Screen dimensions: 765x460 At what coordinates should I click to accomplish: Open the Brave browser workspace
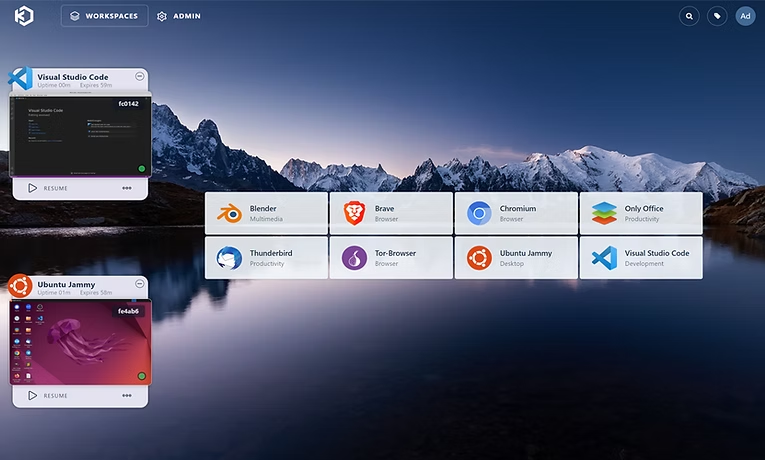pyautogui.click(x=391, y=213)
